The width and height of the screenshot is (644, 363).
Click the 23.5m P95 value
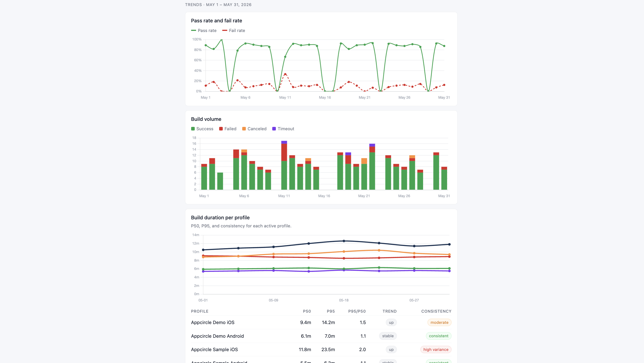click(x=328, y=350)
